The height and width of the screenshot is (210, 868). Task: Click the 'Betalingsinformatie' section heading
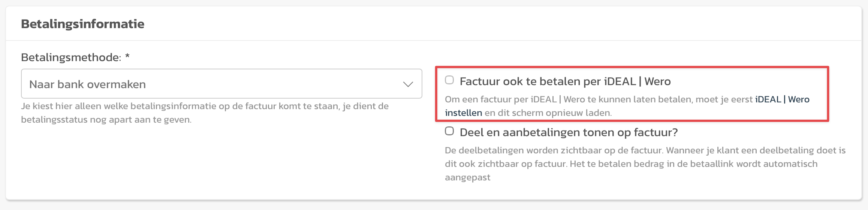coord(82,24)
